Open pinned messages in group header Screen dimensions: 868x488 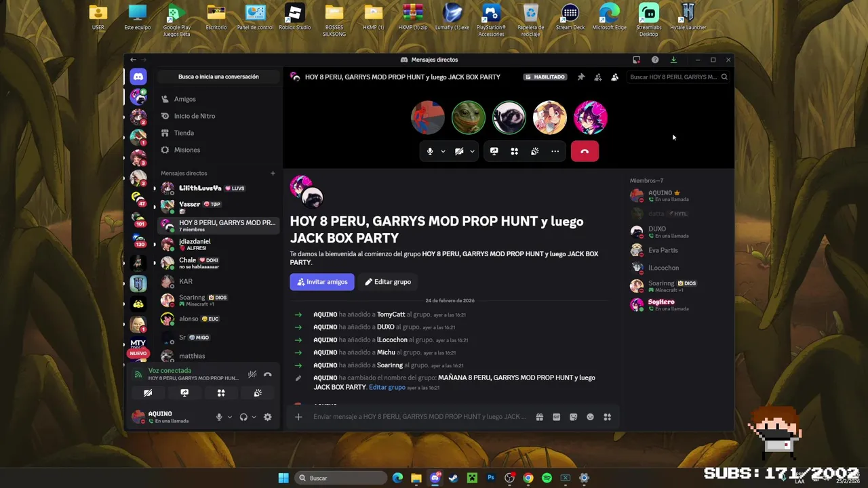point(581,77)
